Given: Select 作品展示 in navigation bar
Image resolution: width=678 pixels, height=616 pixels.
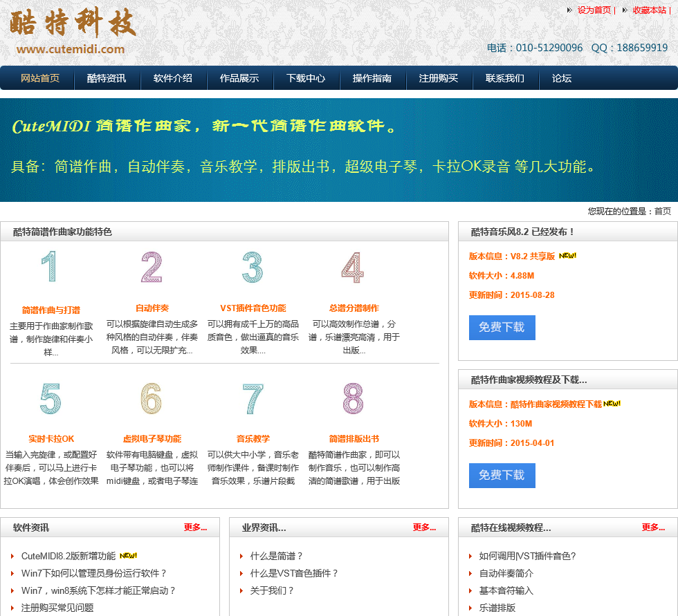Looking at the screenshot, I should 239,78.
